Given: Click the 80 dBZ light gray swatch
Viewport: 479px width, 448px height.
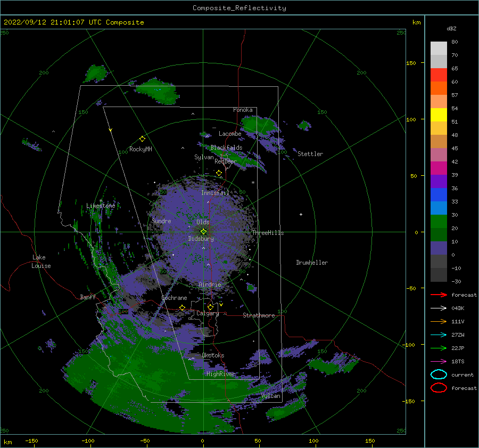Looking at the screenshot, I should tap(439, 48).
